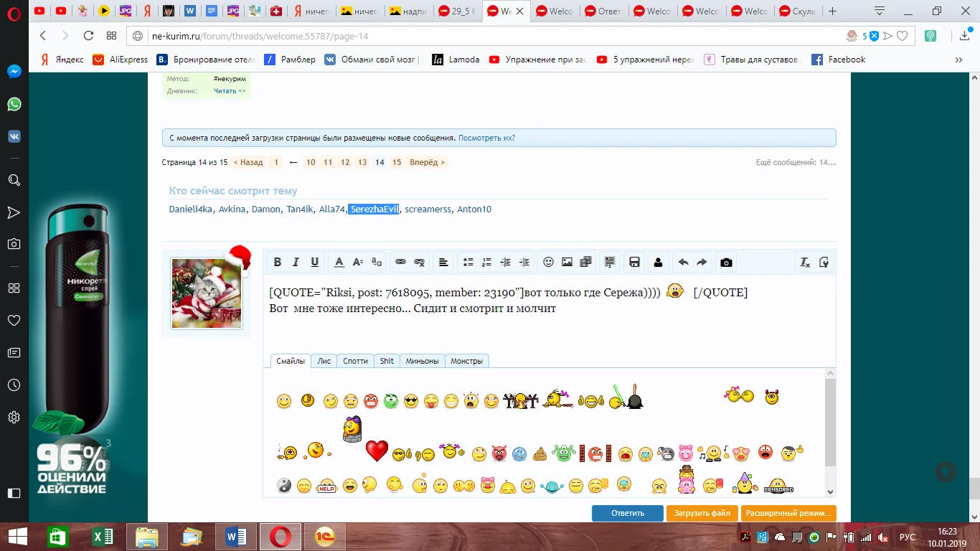Screen dimensions: 980x551
Task: Open the Windows Start menu
Action: [x=17, y=537]
